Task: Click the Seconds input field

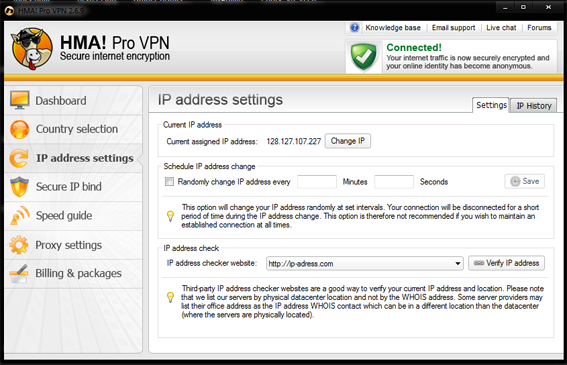Action: (x=394, y=182)
